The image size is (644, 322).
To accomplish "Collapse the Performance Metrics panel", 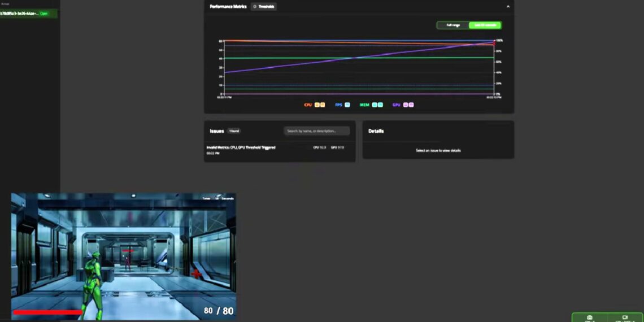I will point(508,7).
